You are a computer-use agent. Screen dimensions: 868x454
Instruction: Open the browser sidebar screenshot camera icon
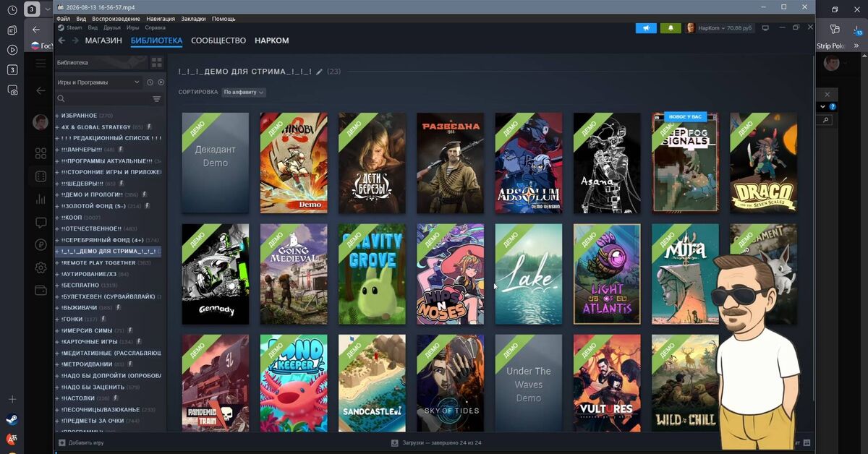[x=12, y=90]
